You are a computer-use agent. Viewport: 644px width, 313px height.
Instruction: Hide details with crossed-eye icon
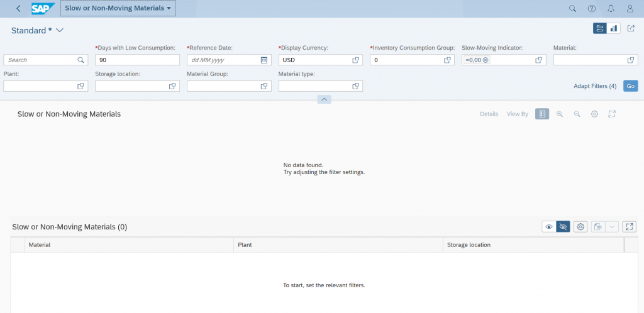pos(563,226)
